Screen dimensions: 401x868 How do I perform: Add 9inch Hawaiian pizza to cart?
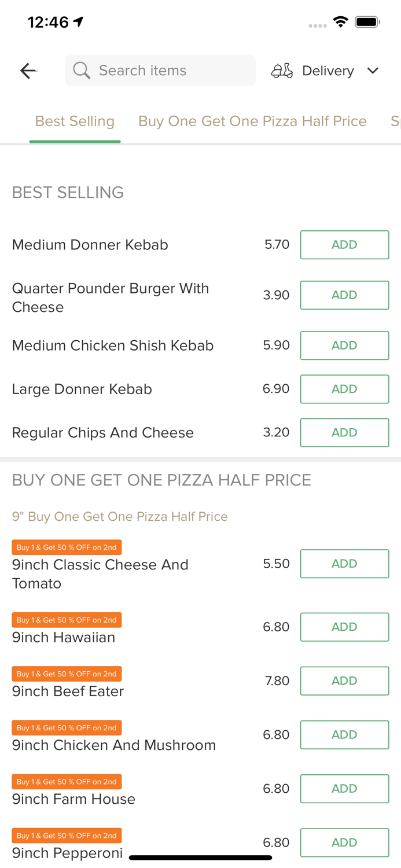pyautogui.click(x=344, y=627)
